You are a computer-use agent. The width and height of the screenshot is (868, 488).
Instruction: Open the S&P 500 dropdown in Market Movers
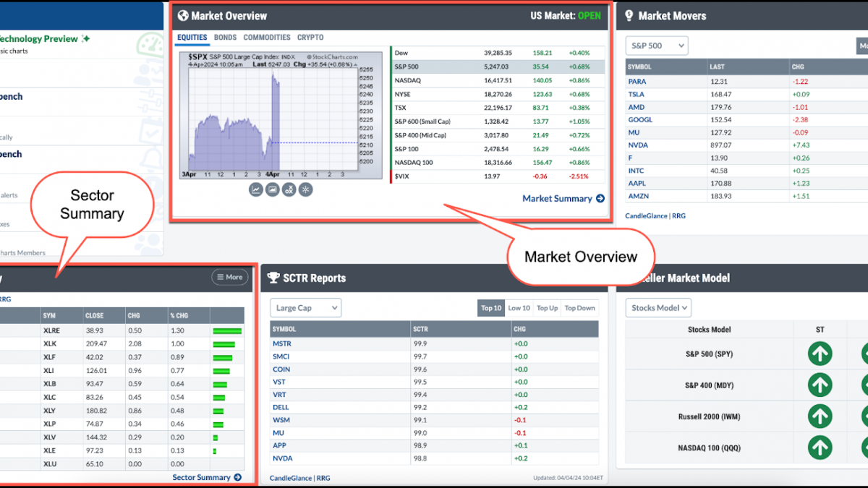[x=657, y=46]
